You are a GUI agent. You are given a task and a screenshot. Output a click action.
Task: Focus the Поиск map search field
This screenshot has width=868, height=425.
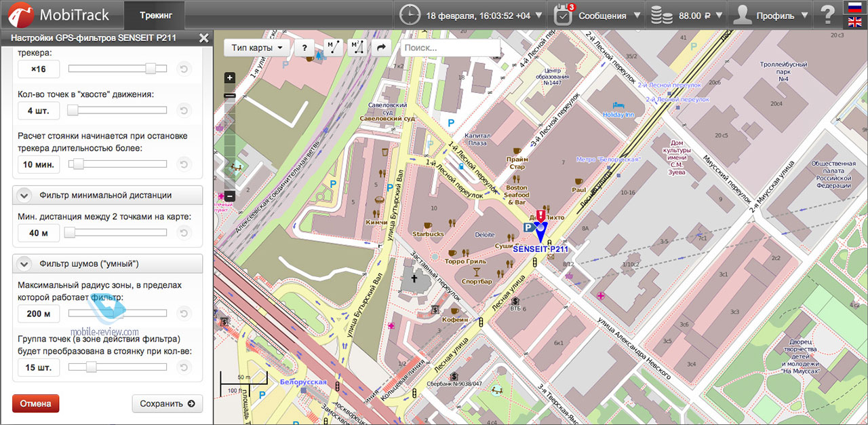click(450, 48)
